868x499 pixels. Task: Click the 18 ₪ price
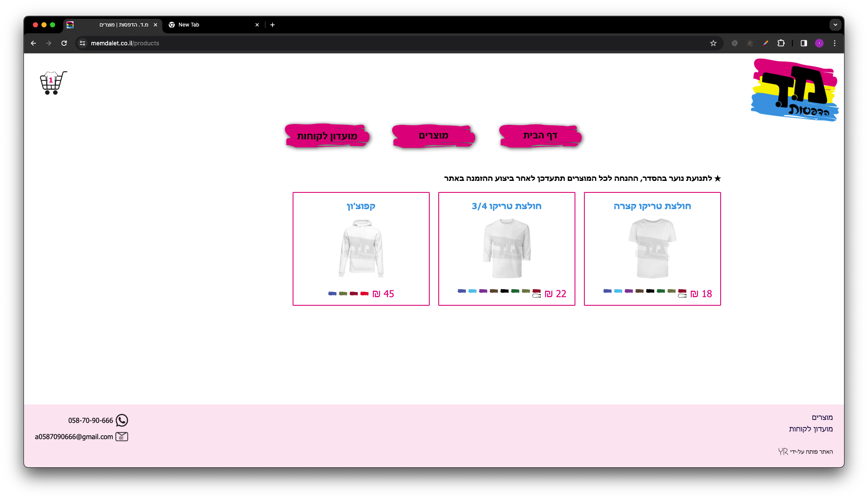click(x=701, y=294)
